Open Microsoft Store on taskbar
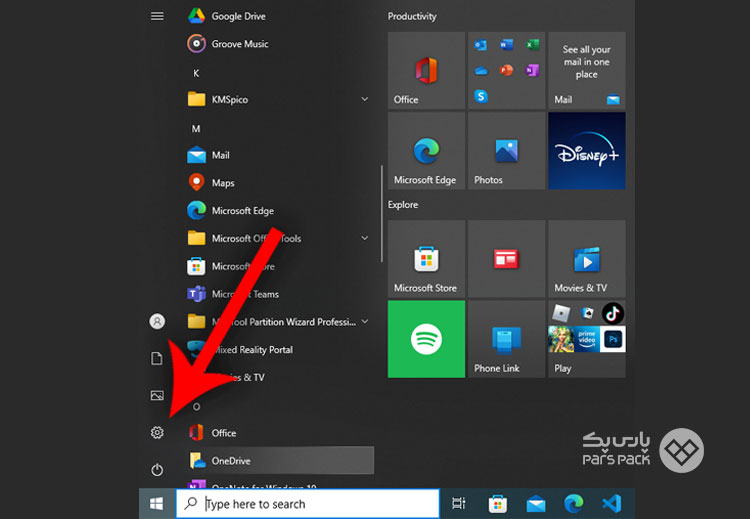Screen dimensions: 750x519 [498, 503]
